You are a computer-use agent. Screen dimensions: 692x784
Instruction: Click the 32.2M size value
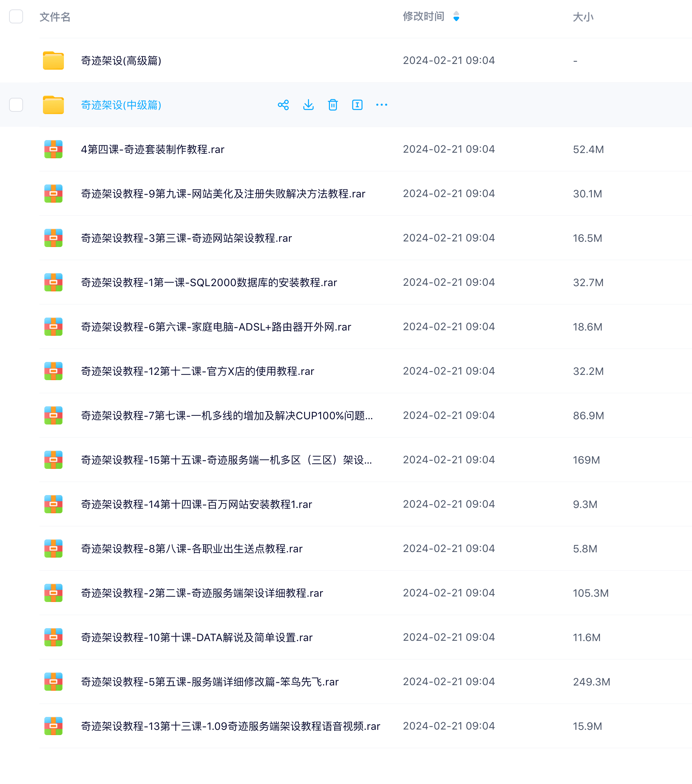tap(588, 371)
